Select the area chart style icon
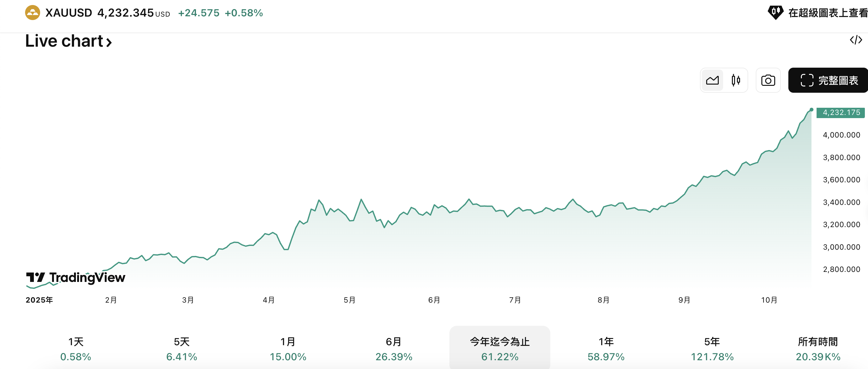The width and height of the screenshot is (868, 369). point(712,80)
